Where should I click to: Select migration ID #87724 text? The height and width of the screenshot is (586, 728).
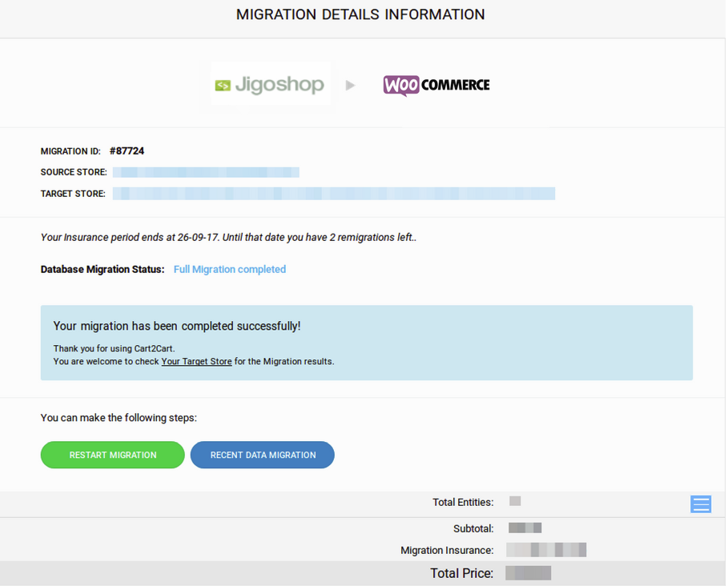tap(127, 151)
